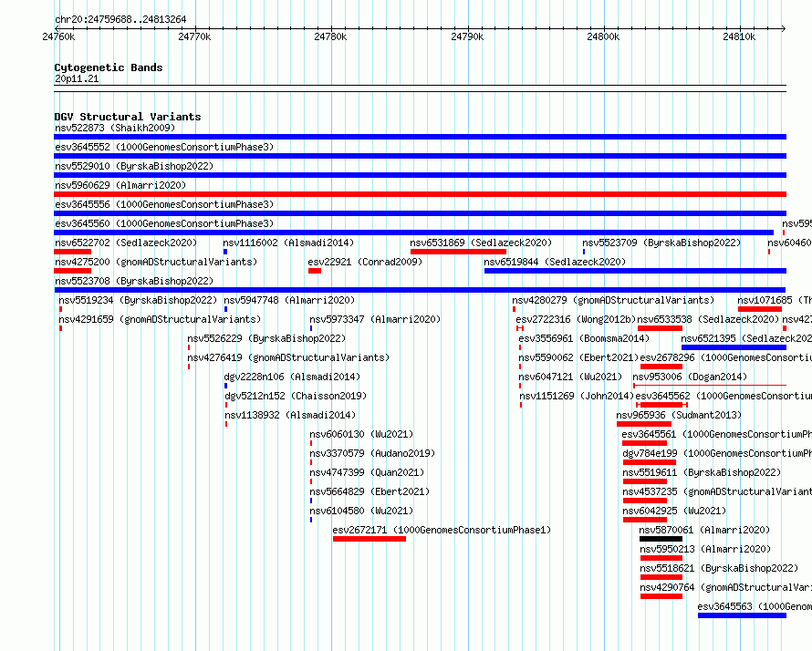Viewport: 812px width, 651px height.
Task: Click nsv6104580 (Wu2021) label
Action: (361, 511)
